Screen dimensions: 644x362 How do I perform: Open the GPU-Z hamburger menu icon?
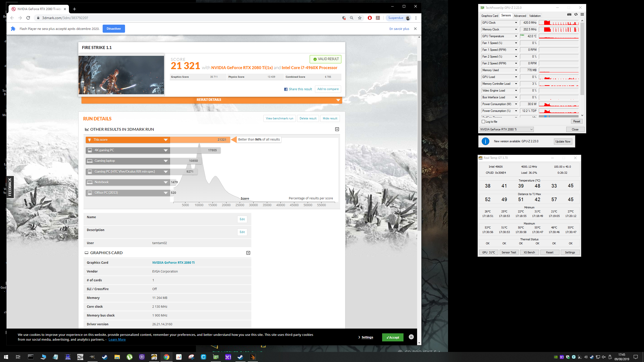582,15
